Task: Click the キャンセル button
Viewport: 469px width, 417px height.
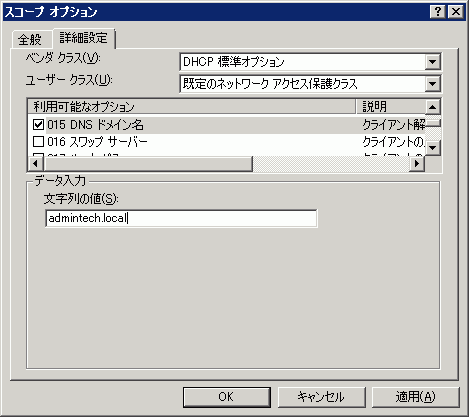Action: tap(321, 397)
